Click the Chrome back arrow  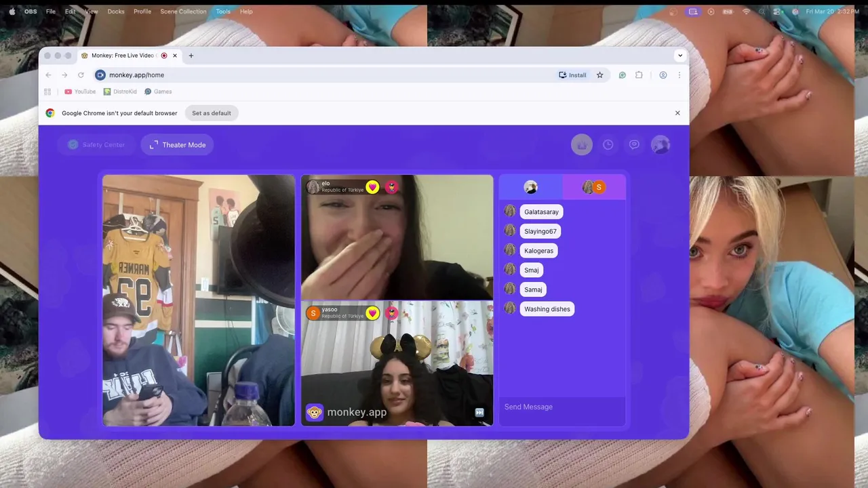coord(48,75)
